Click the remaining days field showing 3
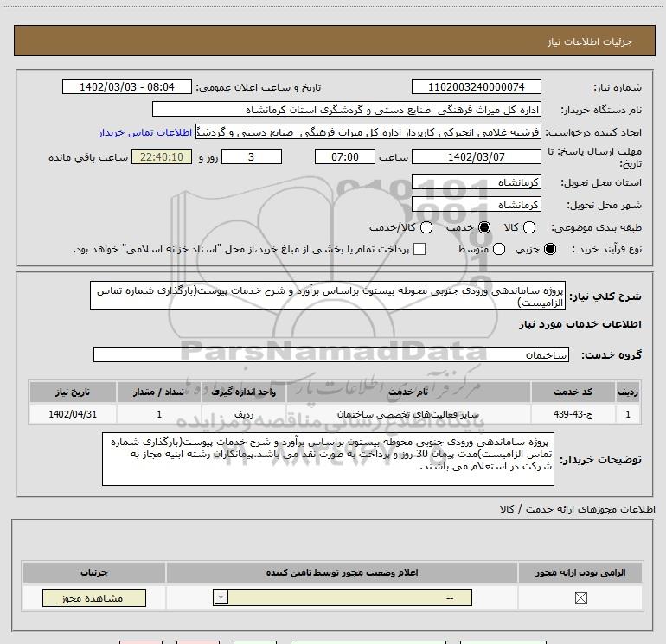This screenshot has width=666, height=644. tap(252, 156)
